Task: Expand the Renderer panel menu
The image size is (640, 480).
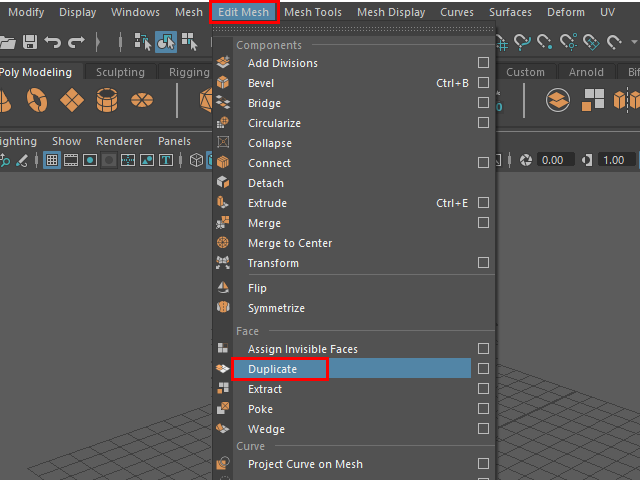Action: pos(119,141)
